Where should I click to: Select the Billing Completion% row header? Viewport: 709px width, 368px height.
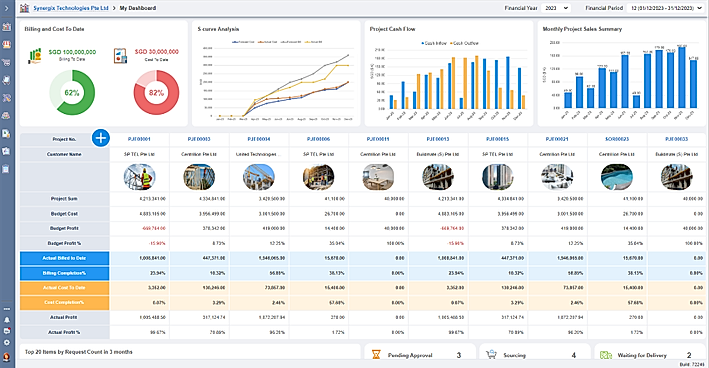point(64,273)
